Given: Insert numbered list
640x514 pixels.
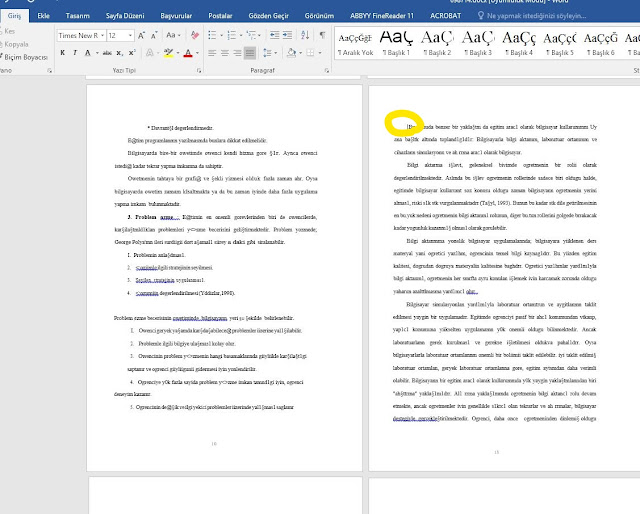Looking at the screenshot, I should click(x=231, y=35).
